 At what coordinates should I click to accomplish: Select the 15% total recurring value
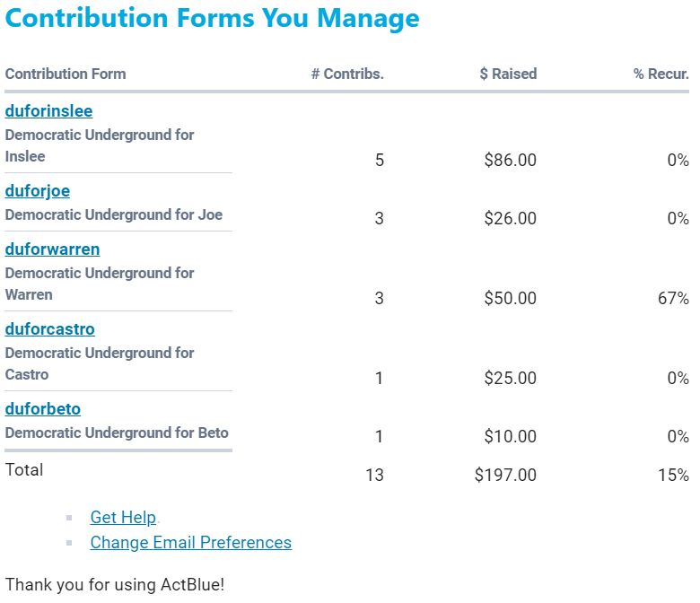click(673, 476)
